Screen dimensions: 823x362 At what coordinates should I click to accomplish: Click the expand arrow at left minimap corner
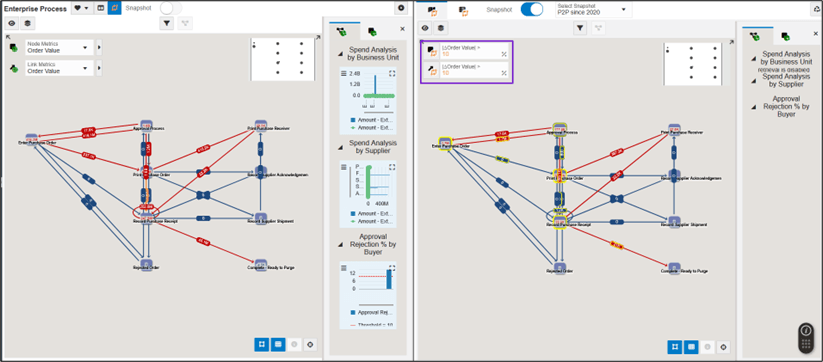[x=318, y=37]
